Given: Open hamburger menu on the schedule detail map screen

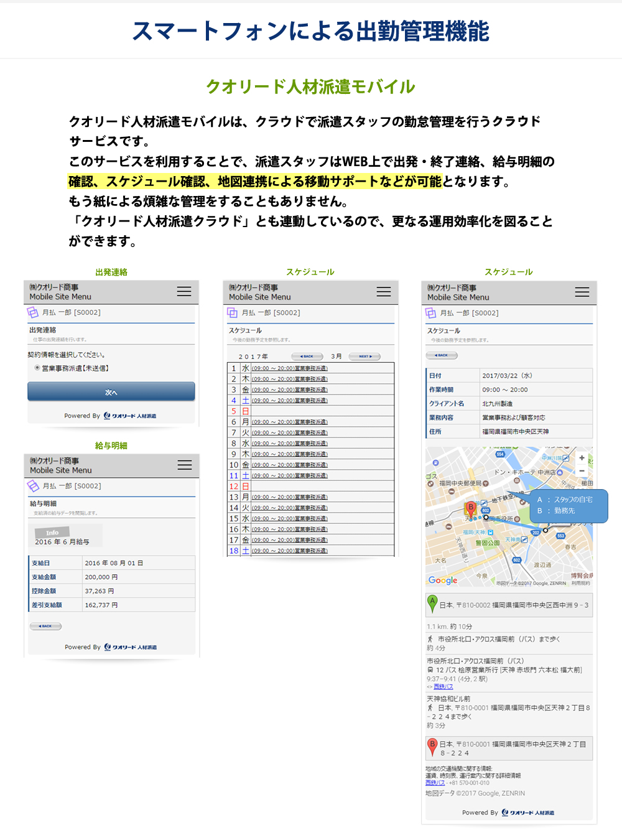Looking at the screenshot, I should coord(582,292).
